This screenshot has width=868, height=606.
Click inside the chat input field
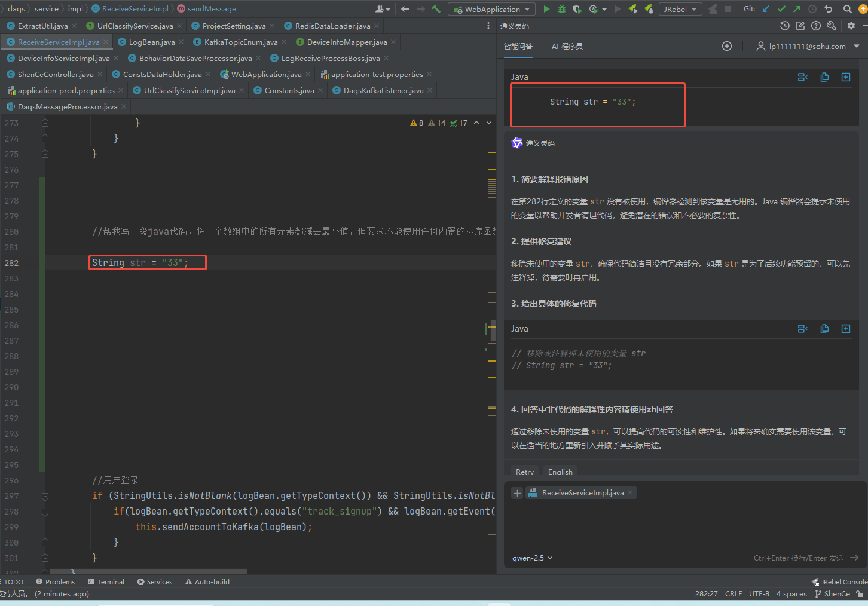(685, 526)
